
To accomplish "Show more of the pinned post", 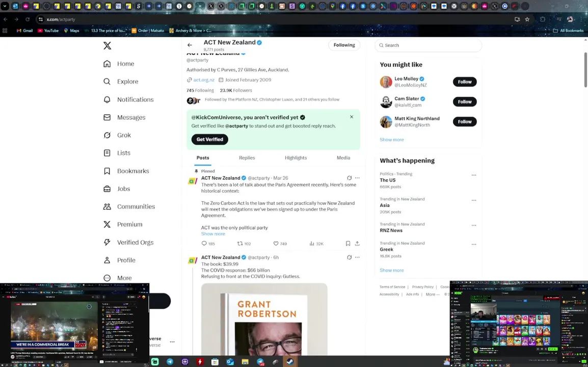I will [x=213, y=234].
